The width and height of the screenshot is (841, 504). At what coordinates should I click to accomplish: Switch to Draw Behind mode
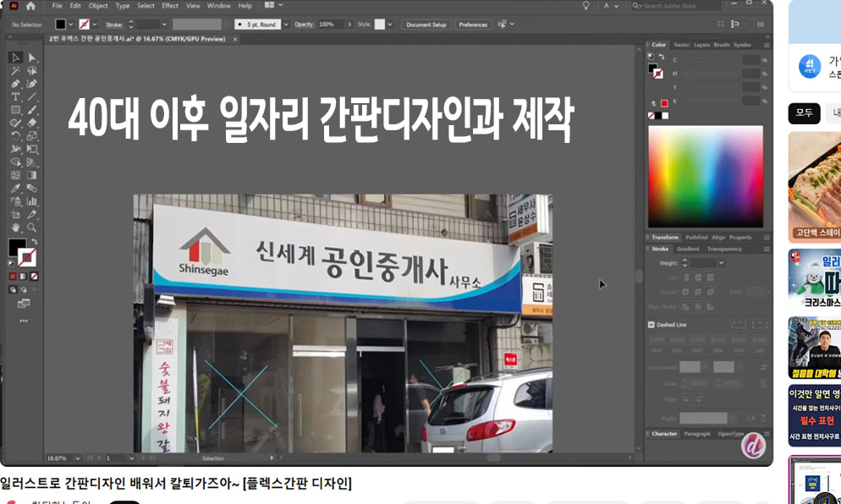(24, 290)
